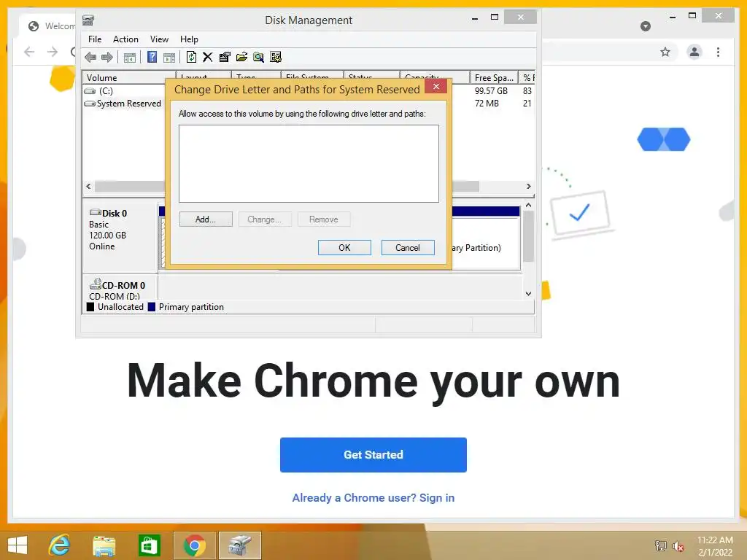
Task: Toggle the action pane toolbar icon
Action: pyautogui.click(x=169, y=58)
